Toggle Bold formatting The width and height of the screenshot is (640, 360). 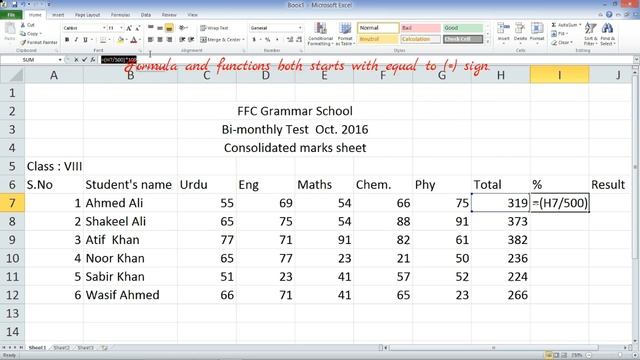coord(67,40)
